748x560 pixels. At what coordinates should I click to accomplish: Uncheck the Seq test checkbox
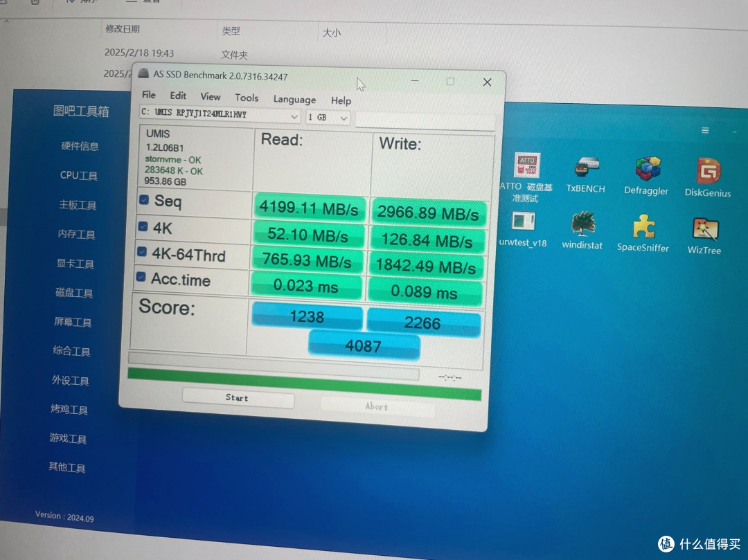[x=144, y=199]
